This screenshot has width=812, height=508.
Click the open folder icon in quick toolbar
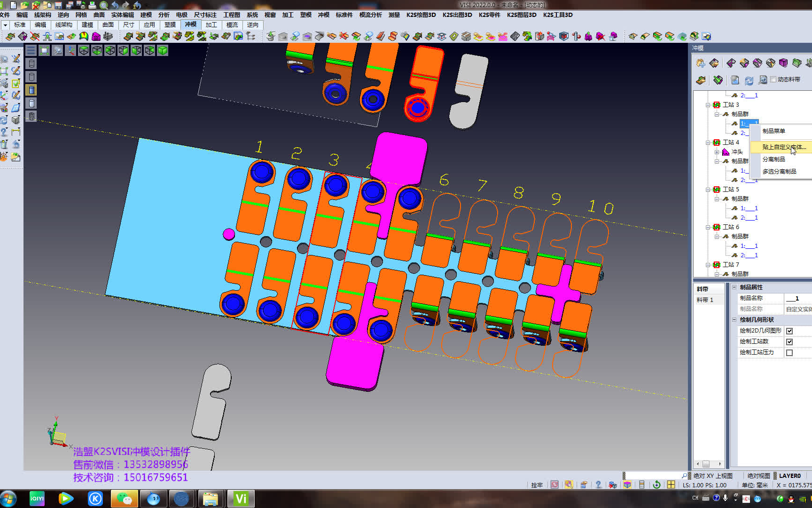point(24,5)
